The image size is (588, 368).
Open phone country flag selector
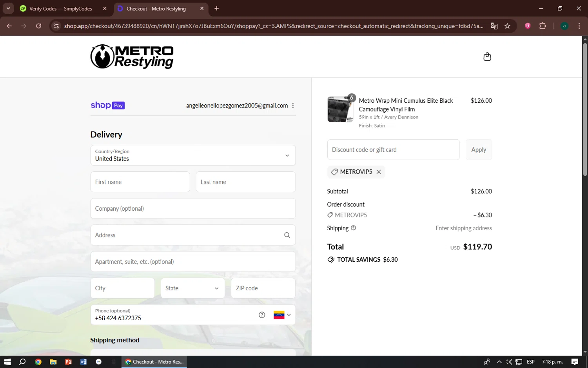[x=282, y=315]
